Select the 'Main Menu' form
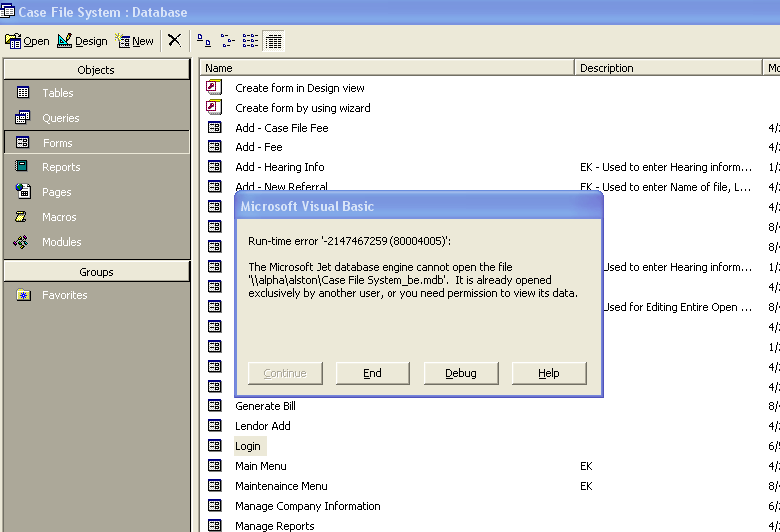The height and width of the screenshot is (532, 780). coord(261,466)
